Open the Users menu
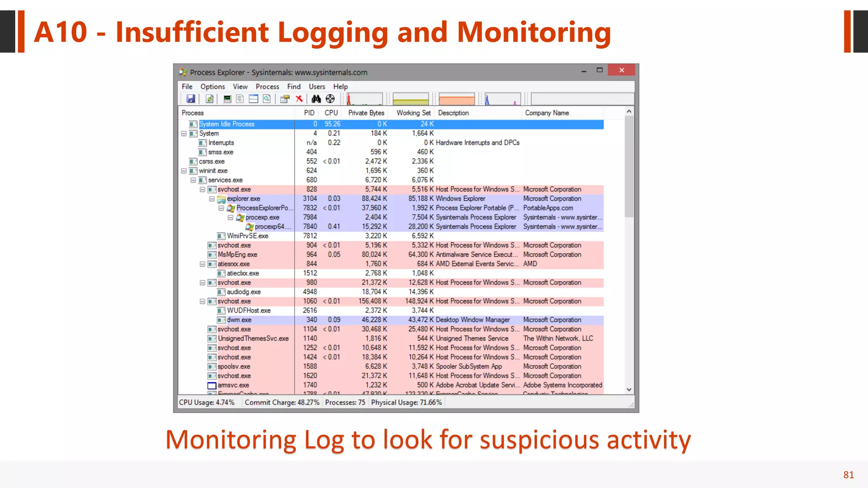This screenshot has height=488, width=868. pos(317,86)
